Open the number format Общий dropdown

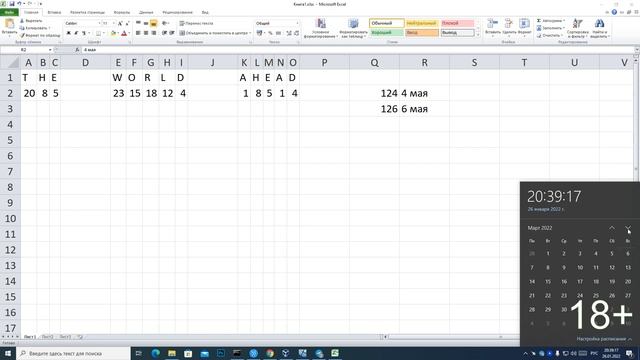(x=297, y=23)
